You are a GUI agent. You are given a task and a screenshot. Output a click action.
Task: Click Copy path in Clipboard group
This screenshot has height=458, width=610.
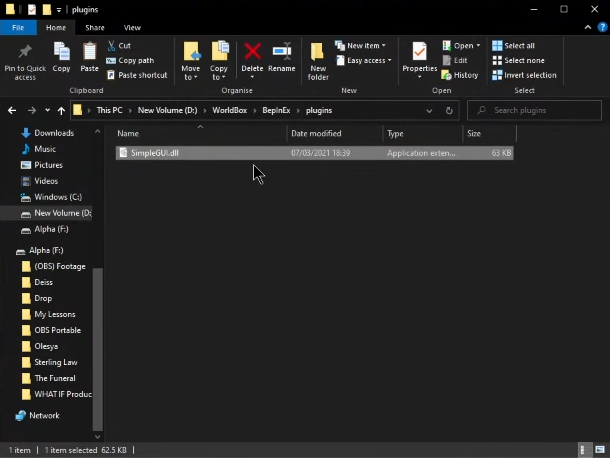coord(130,60)
